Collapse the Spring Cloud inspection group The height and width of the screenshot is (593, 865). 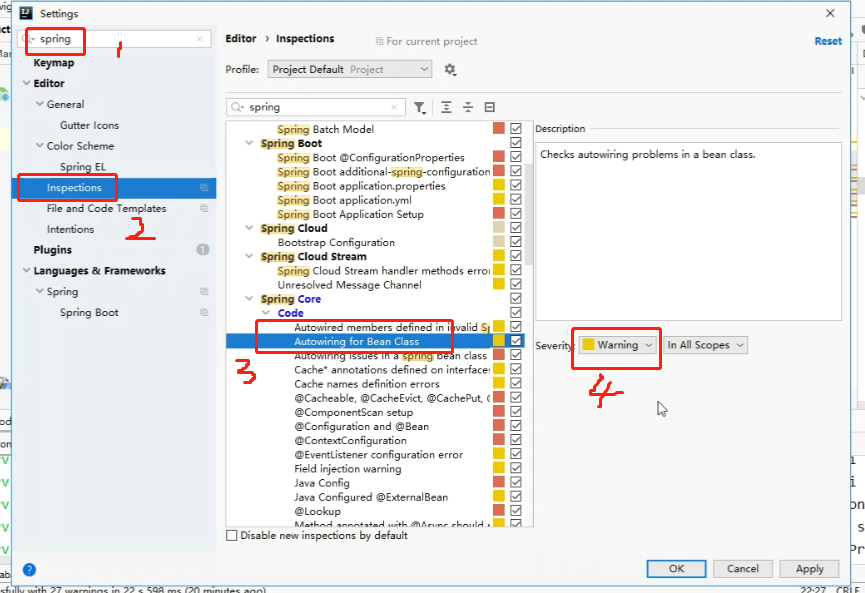[x=249, y=228]
